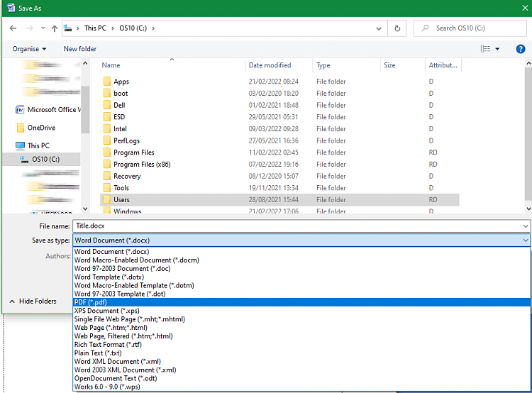Open the address bar history dropdown

coord(379,28)
